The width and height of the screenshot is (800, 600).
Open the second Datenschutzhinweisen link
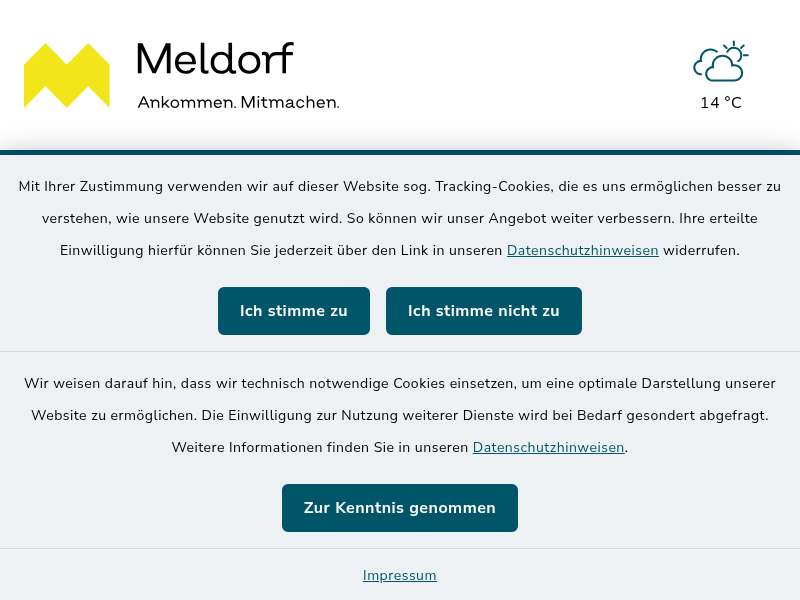[x=548, y=447]
